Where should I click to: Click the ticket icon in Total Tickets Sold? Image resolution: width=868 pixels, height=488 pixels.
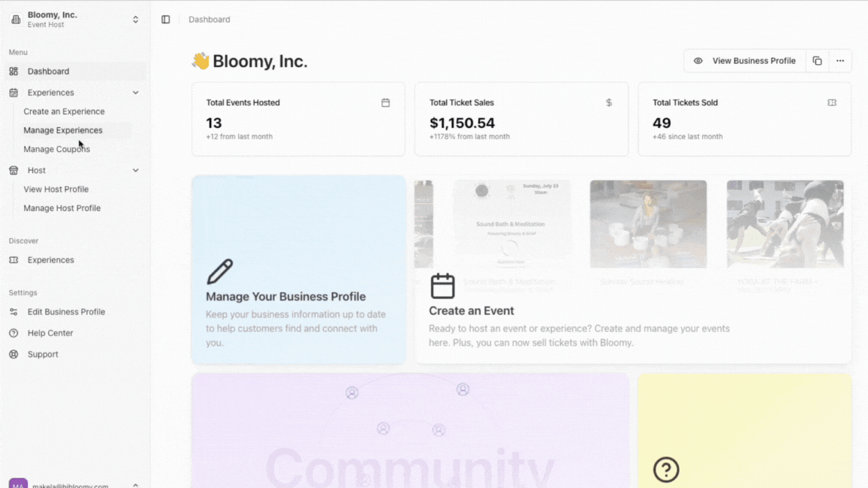tap(832, 102)
